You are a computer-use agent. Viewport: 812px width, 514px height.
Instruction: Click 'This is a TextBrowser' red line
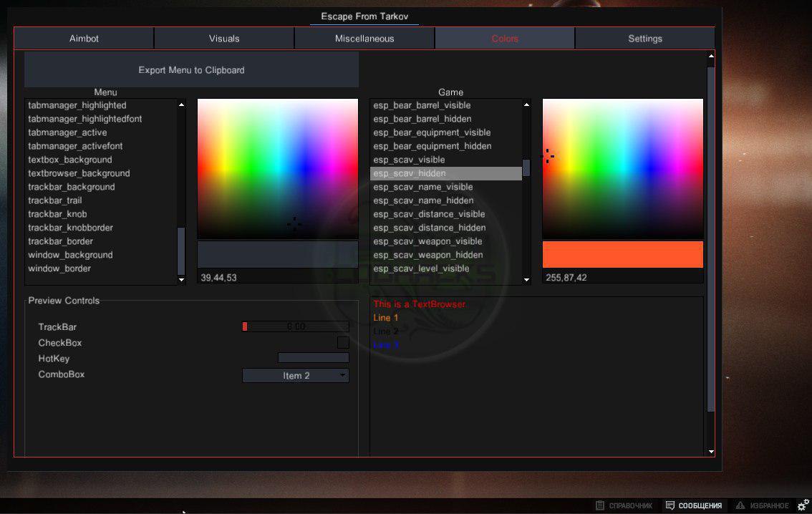pos(419,304)
